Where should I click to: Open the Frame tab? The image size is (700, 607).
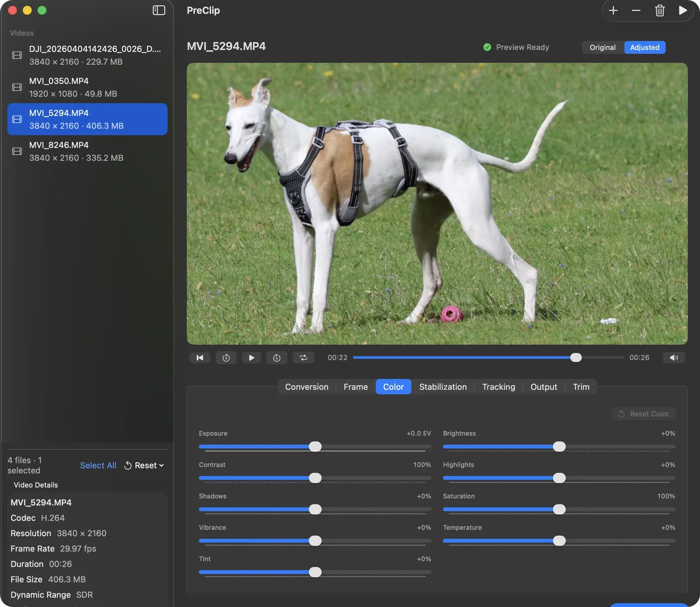pyautogui.click(x=355, y=387)
